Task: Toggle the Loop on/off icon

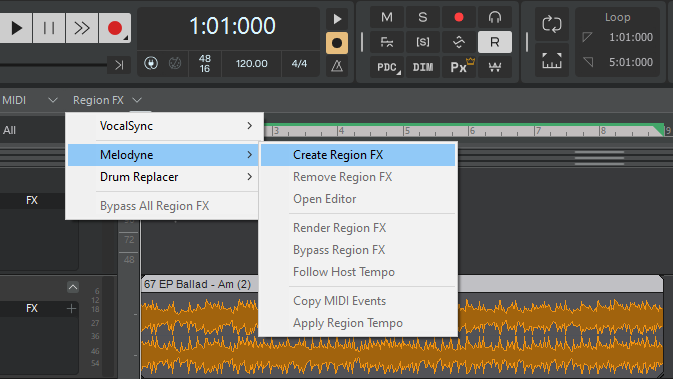Action: coord(552,24)
